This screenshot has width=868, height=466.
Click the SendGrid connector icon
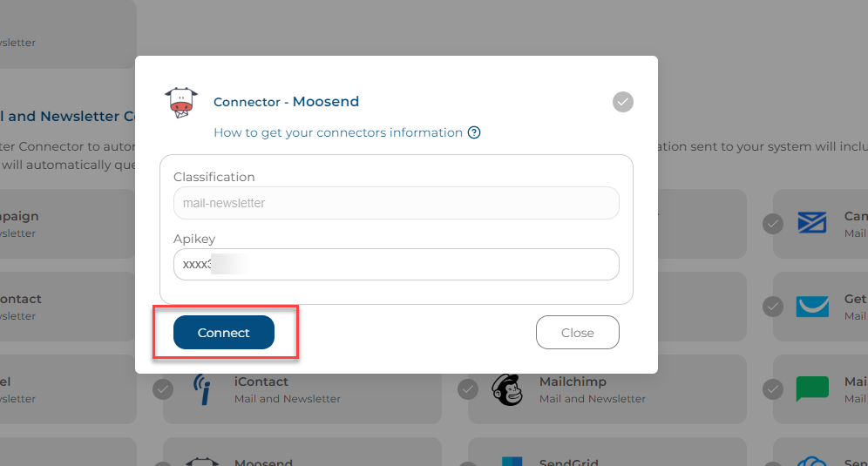(512, 462)
